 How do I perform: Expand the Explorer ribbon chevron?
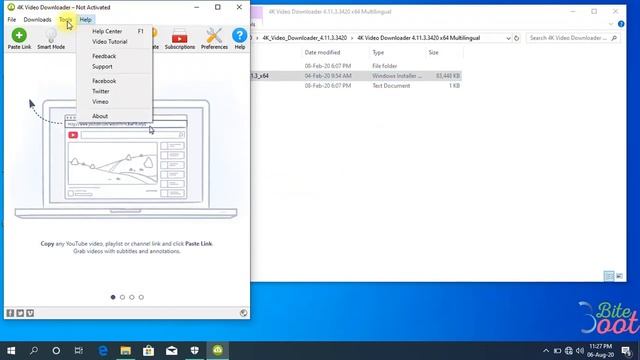611,24
